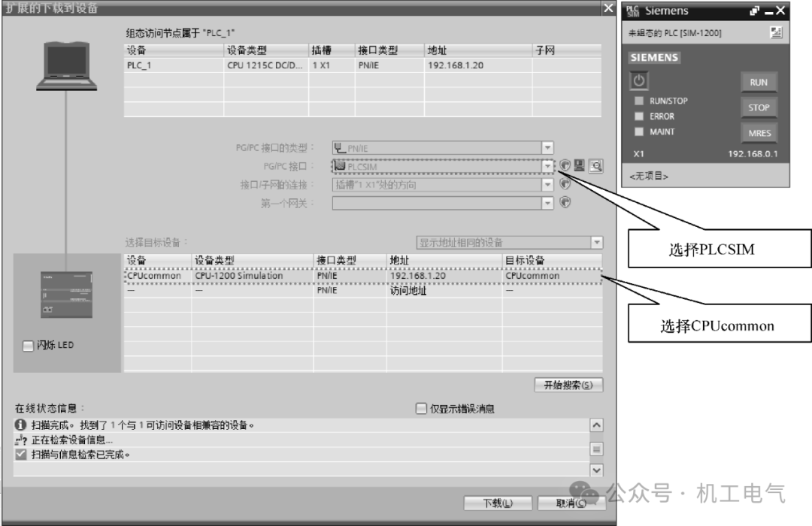This screenshot has height=526, width=812.
Task: Select the CPUcommon device row
Action: click(x=363, y=276)
